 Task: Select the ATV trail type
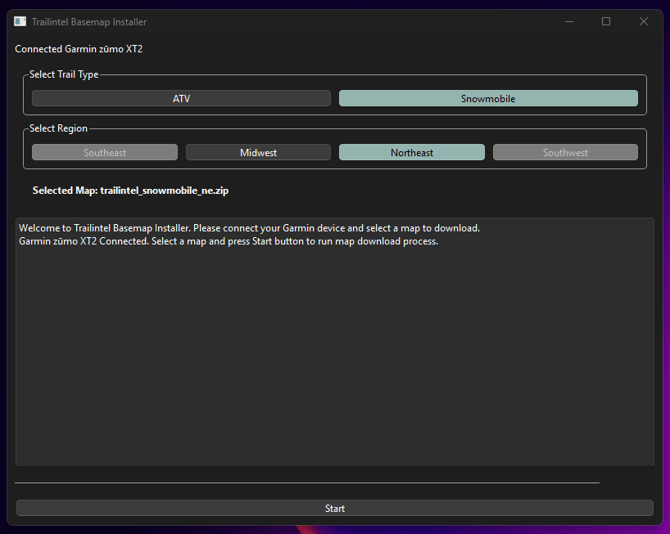(x=181, y=99)
